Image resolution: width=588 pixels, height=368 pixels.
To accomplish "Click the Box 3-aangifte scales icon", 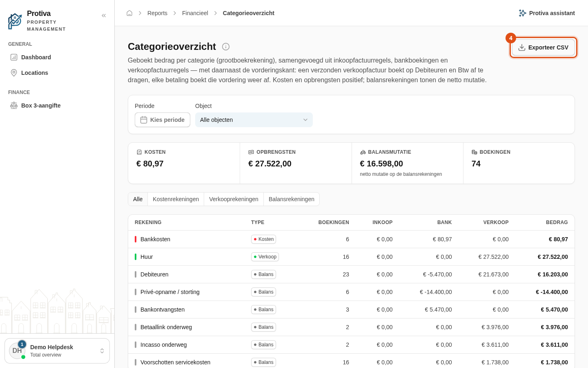I will click(14, 105).
